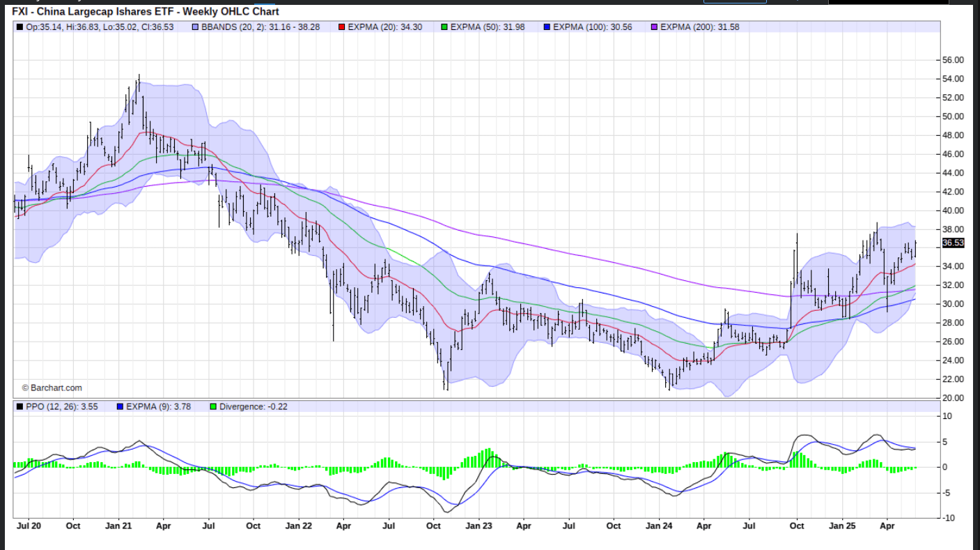Toggle the Bollinger Bands overlay visibility
Screen dimensions: 980x550
tap(195, 26)
